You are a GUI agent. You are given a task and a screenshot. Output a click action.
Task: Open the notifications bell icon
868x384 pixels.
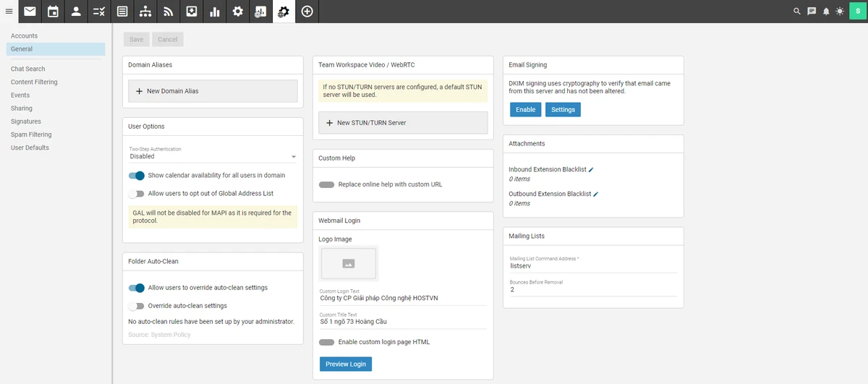(825, 11)
